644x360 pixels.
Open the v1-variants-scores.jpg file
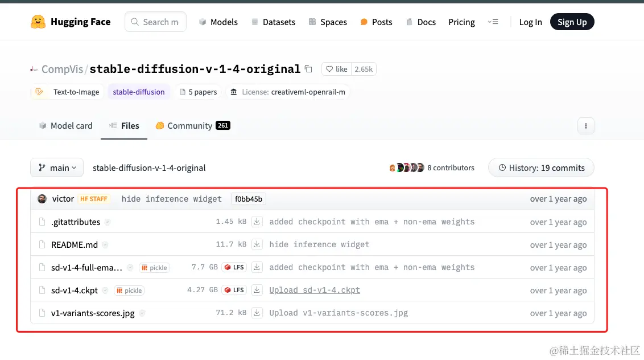click(93, 313)
